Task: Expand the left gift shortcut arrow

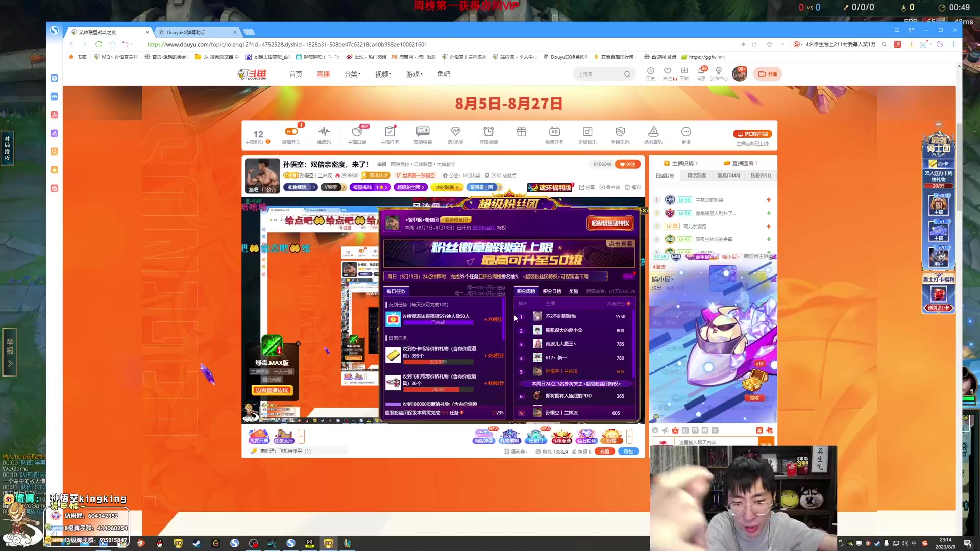Action: tap(302, 436)
